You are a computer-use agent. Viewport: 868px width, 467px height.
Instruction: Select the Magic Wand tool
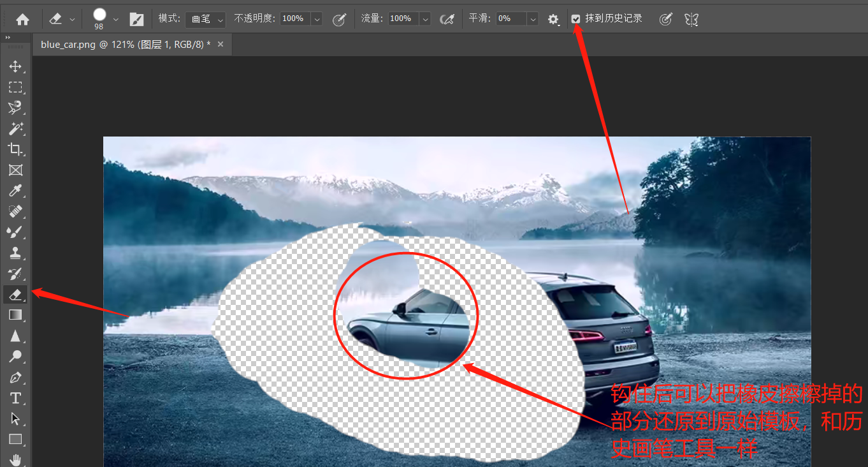[15, 128]
